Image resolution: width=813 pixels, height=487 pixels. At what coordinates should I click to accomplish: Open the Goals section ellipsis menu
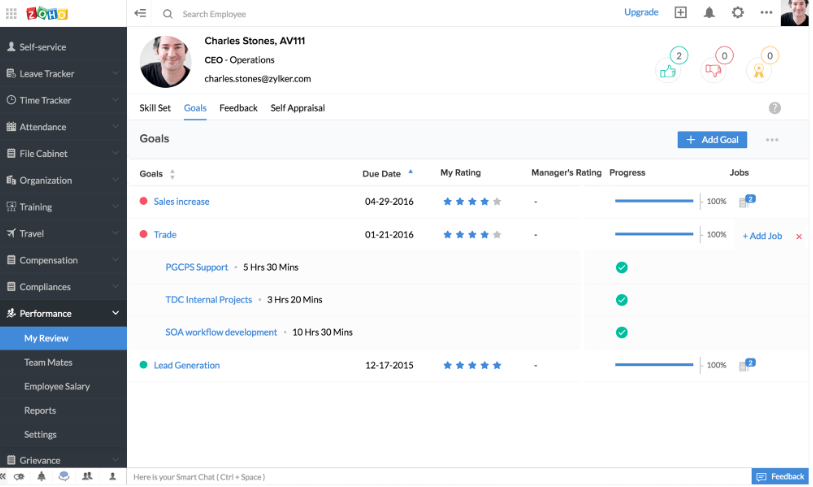[x=772, y=140]
